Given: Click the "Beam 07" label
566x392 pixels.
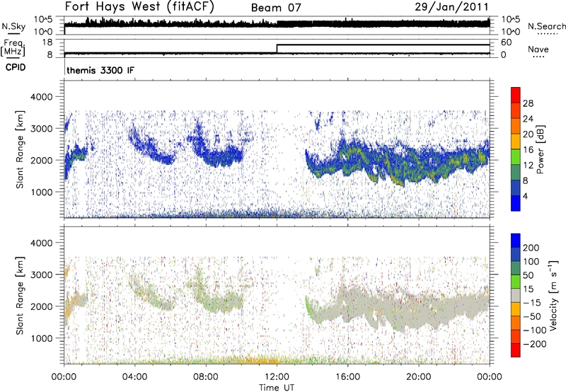Looking at the screenshot, I should (x=276, y=8).
